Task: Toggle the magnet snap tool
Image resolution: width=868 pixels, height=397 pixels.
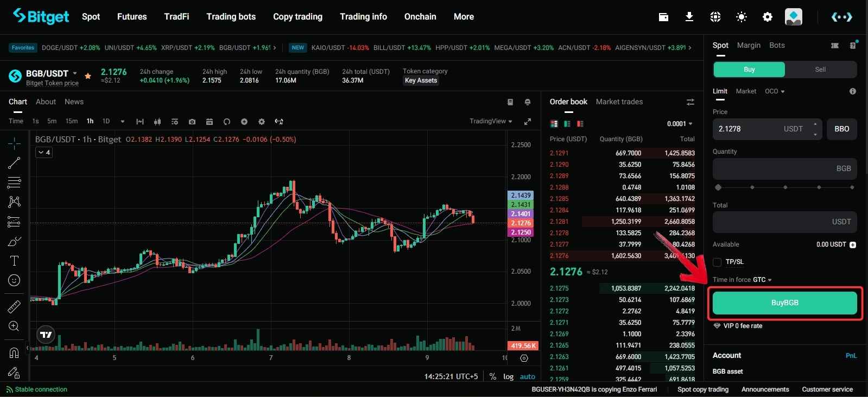Action: coord(14,353)
